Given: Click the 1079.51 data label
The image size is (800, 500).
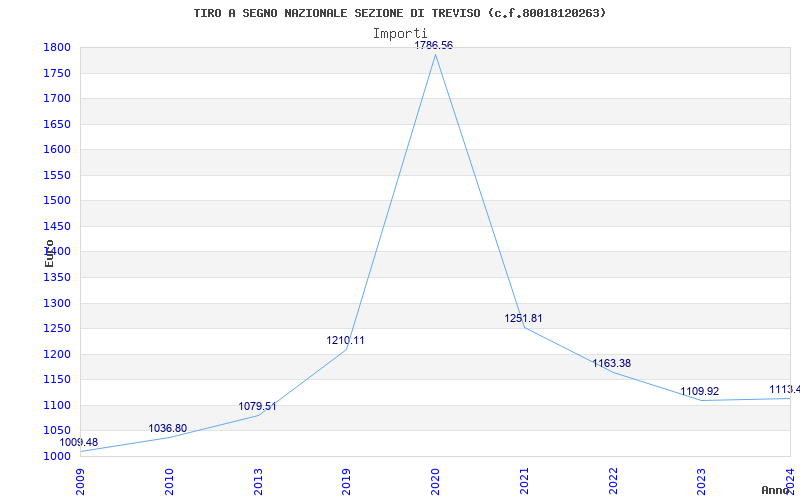Looking at the screenshot, I should point(257,407).
